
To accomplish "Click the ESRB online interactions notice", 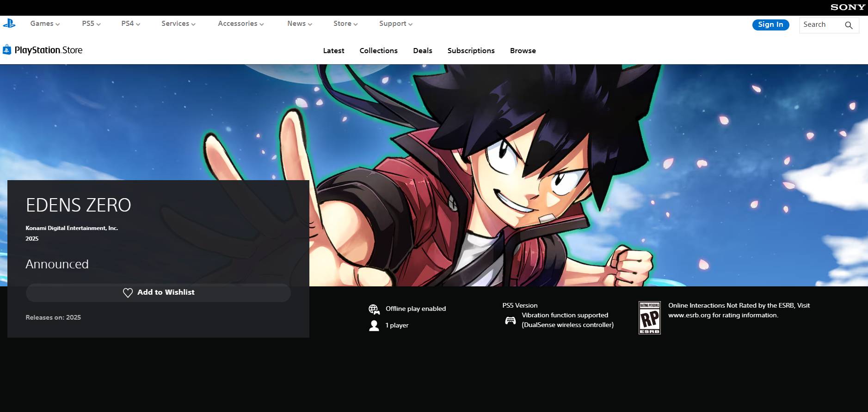I will (739, 310).
